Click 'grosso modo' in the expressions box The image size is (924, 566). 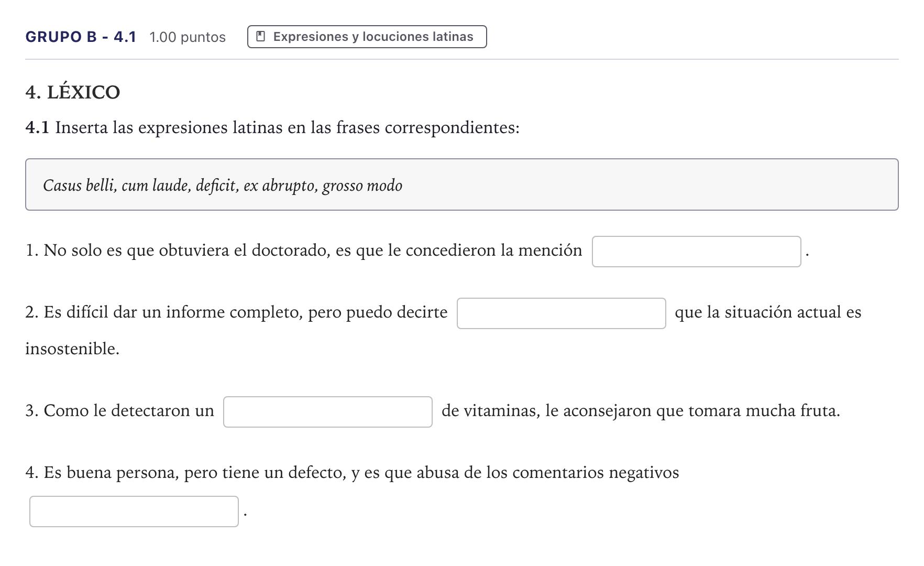(362, 186)
